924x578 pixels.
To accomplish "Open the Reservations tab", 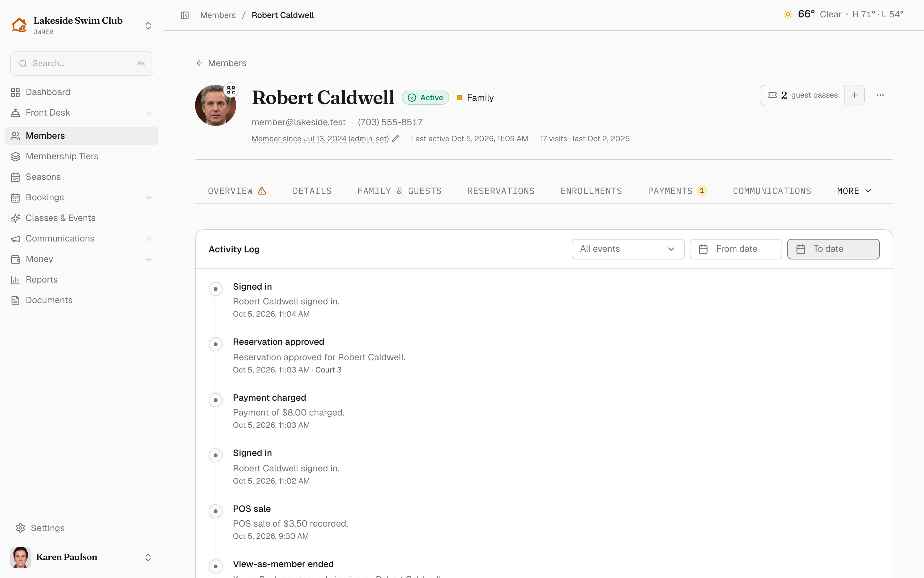I will pyautogui.click(x=501, y=191).
